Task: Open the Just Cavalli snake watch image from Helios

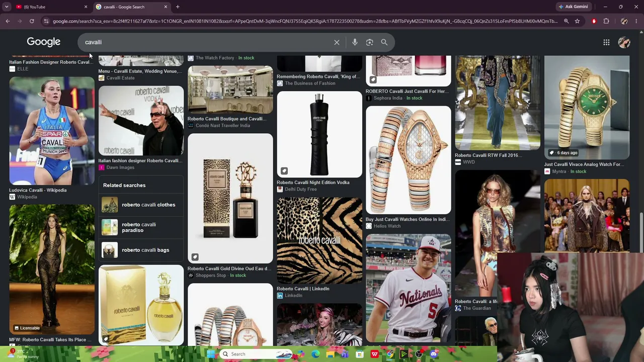Action: 409,160
